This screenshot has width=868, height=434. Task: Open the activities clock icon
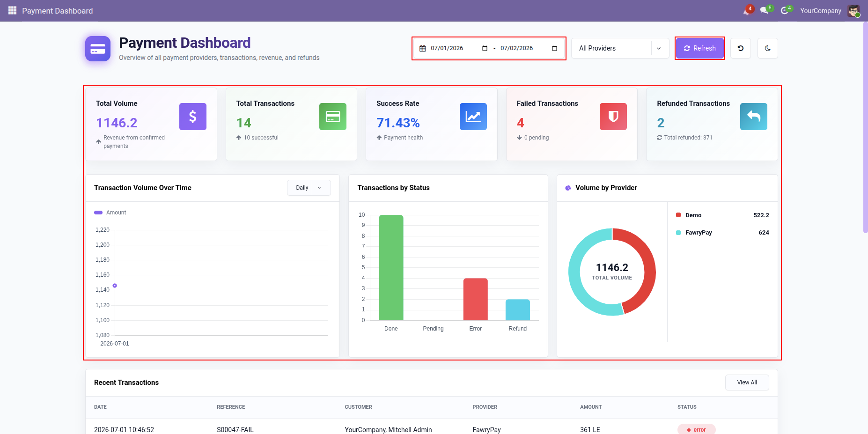click(785, 10)
